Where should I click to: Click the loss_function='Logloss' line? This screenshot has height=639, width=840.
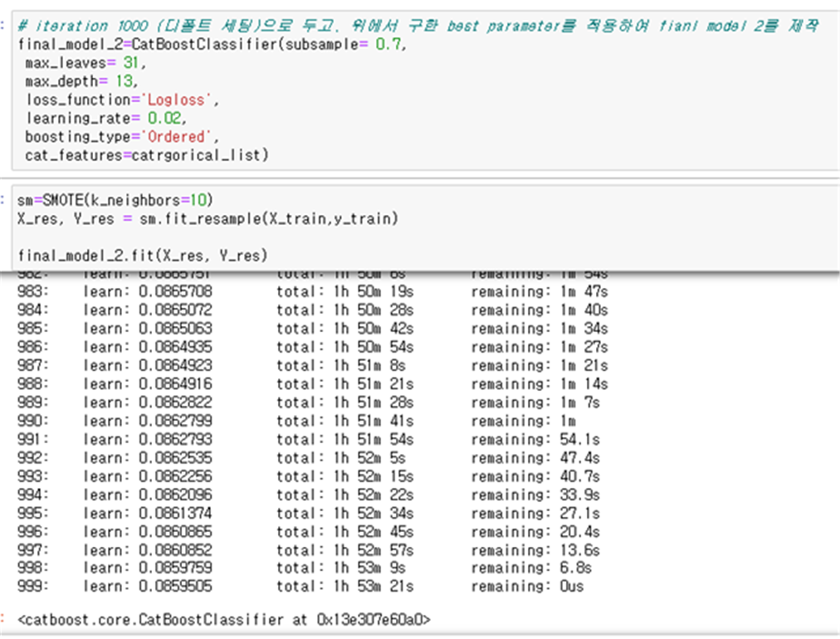(122, 100)
